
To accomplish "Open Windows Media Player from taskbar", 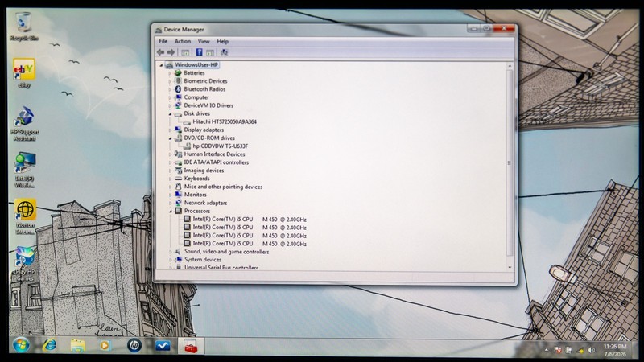I will pos(105,346).
